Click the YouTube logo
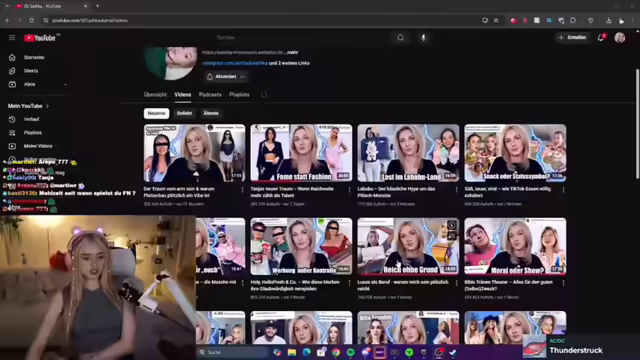 (40, 38)
